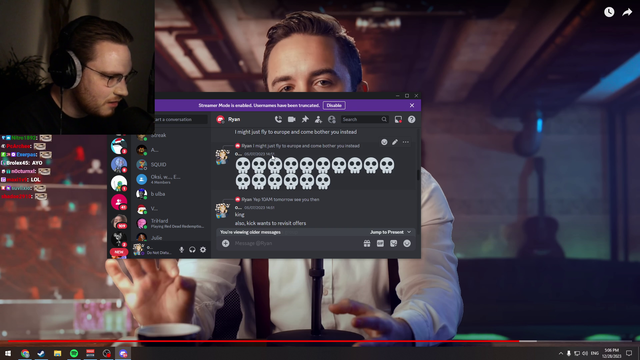Open the gift Nitro icon
This screenshot has height=360, width=640.
pyautogui.click(x=367, y=243)
